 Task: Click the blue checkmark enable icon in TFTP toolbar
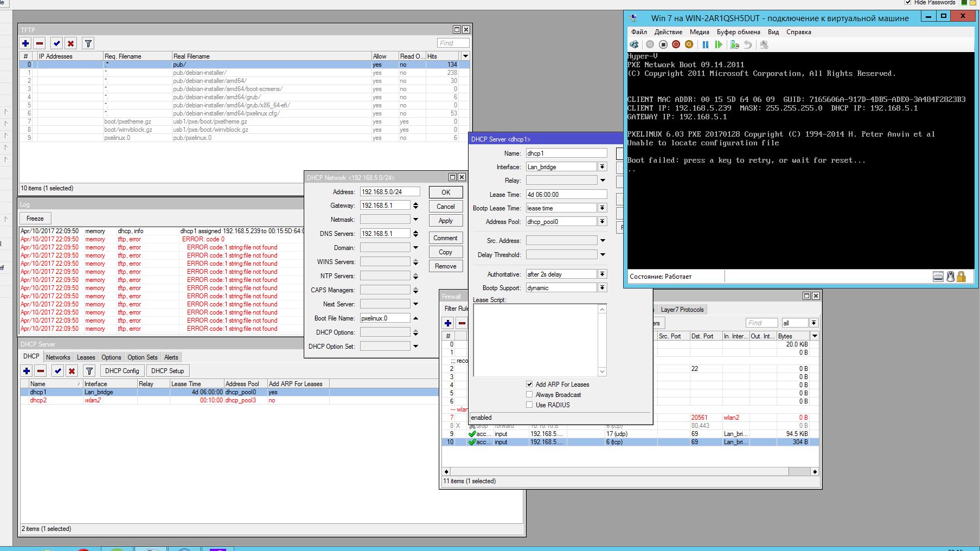point(56,43)
